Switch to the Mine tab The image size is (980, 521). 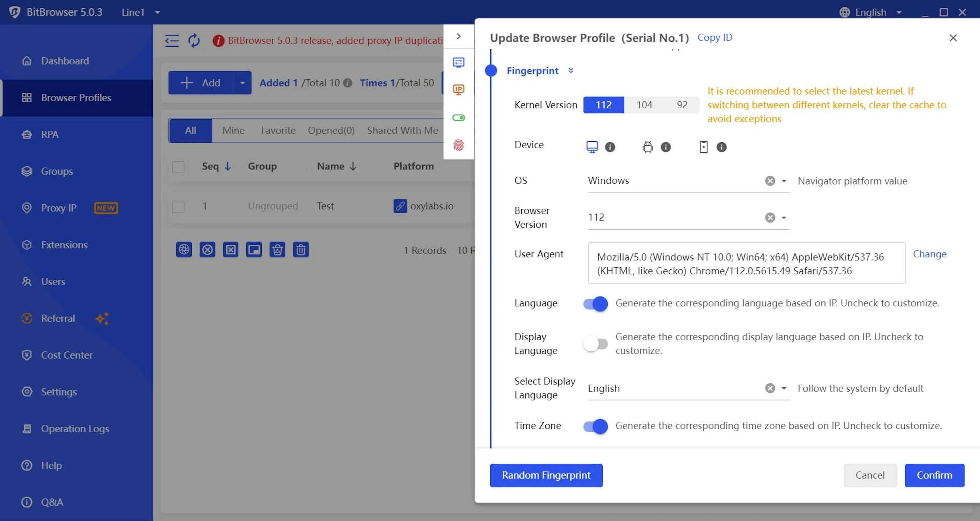tap(233, 131)
